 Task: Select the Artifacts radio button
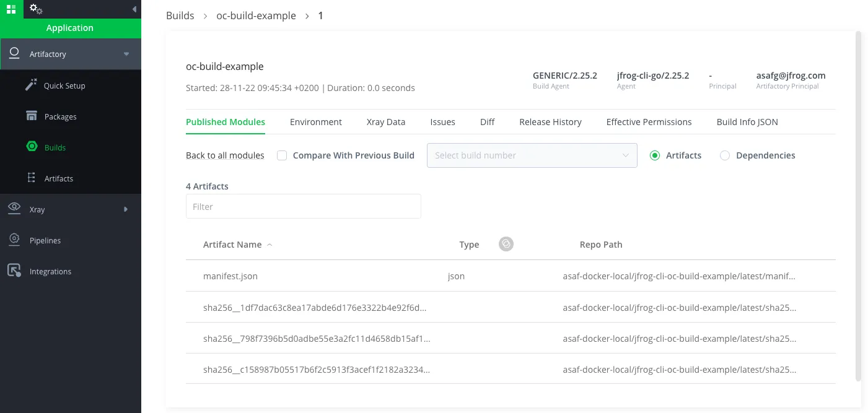point(655,155)
